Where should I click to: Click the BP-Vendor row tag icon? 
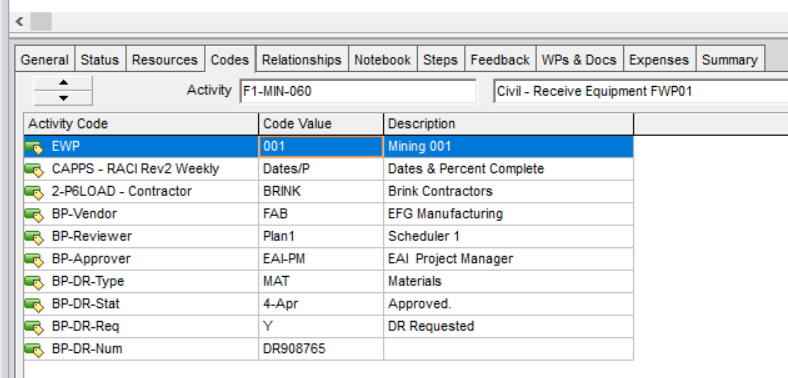pyautogui.click(x=34, y=215)
